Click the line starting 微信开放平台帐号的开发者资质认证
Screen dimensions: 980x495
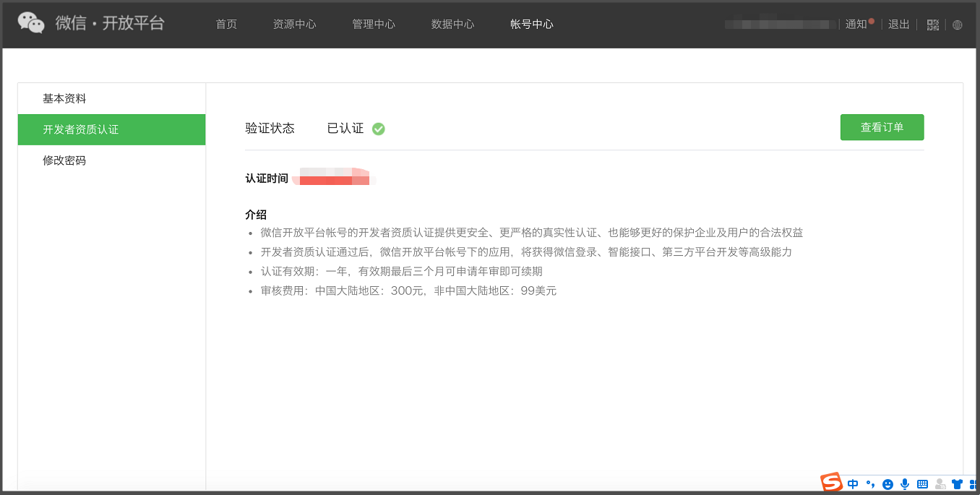[532, 233]
